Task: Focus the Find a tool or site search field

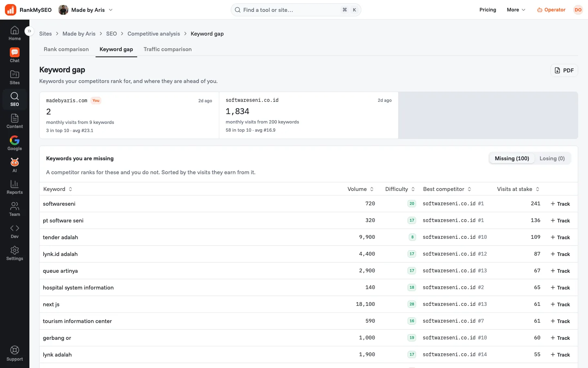Action: pyautogui.click(x=296, y=10)
